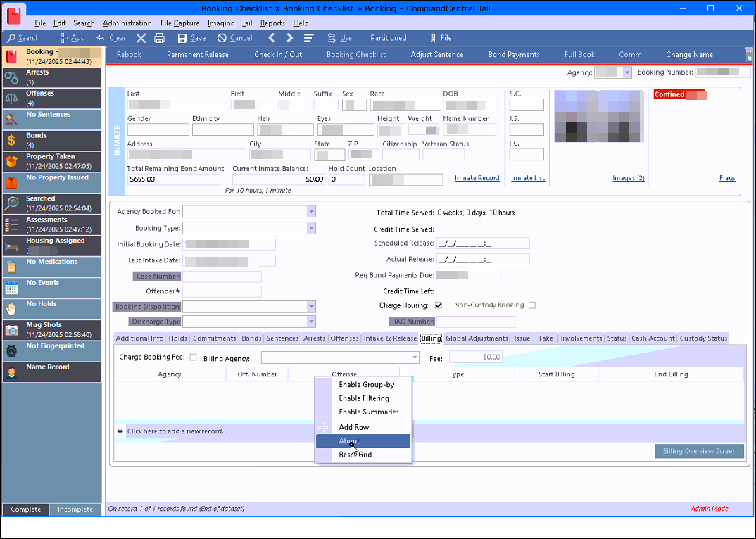Choose Enable Filtering from context menu
The width and height of the screenshot is (756, 539).
click(x=363, y=398)
